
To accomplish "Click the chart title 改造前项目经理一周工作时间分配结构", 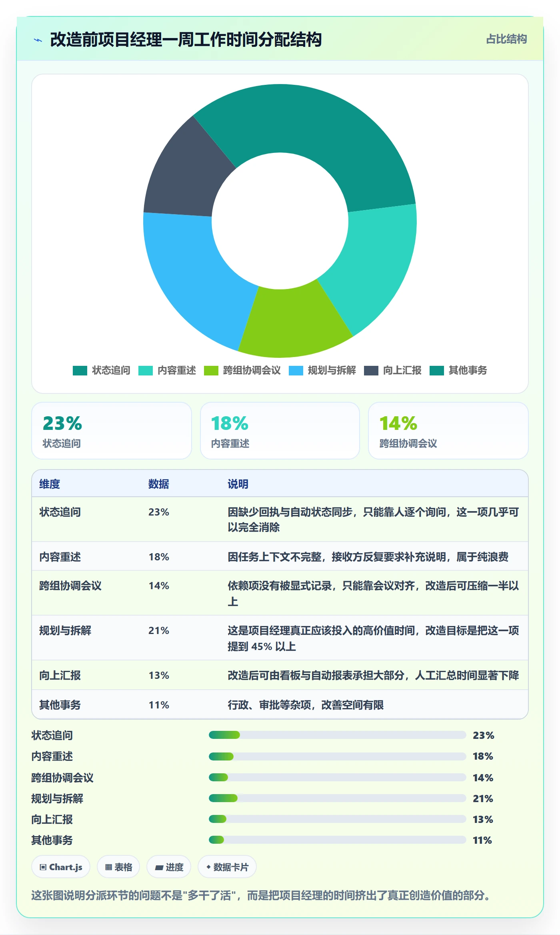I will [x=186, y=40].
